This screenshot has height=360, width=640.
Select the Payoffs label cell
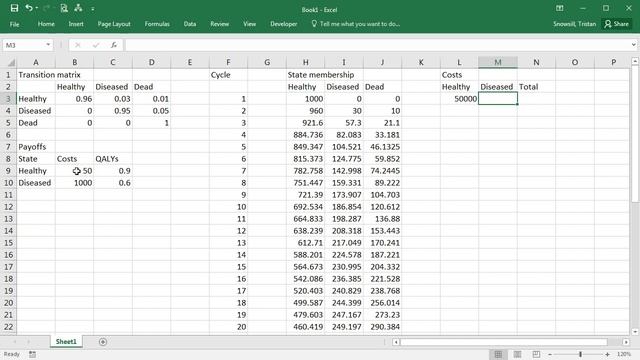[36, 147]
